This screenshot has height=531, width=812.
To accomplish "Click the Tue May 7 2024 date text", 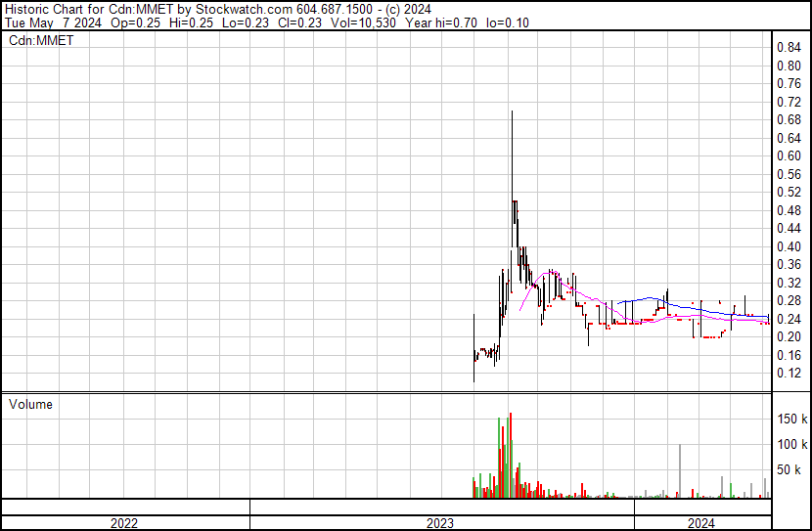I will (x=54, y=22).
